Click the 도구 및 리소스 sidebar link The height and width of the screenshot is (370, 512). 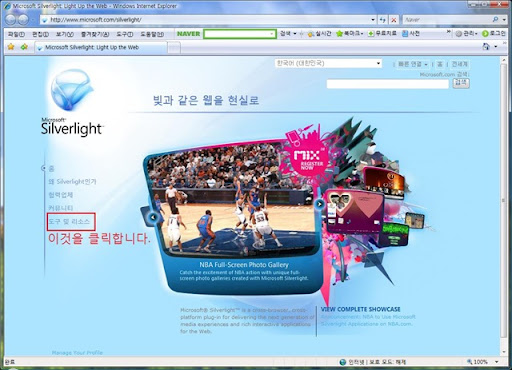(x=69, y=221)
